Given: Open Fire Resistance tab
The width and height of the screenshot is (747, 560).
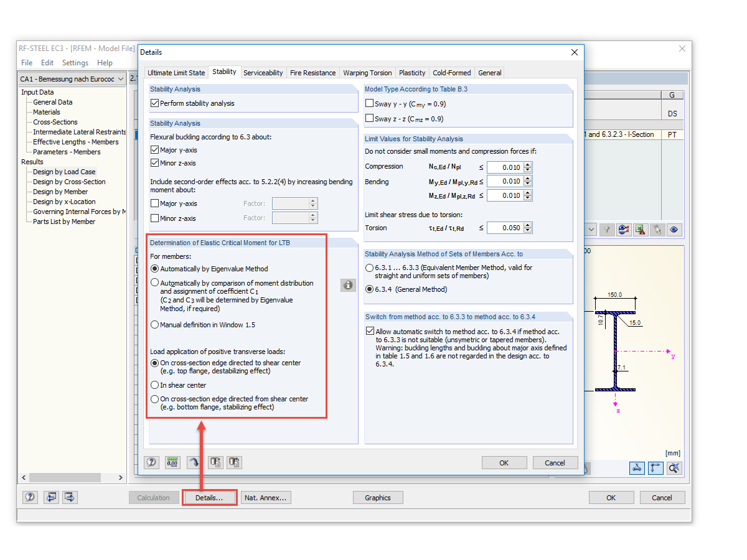Looking at the screenshot, I should pos(312,73).
